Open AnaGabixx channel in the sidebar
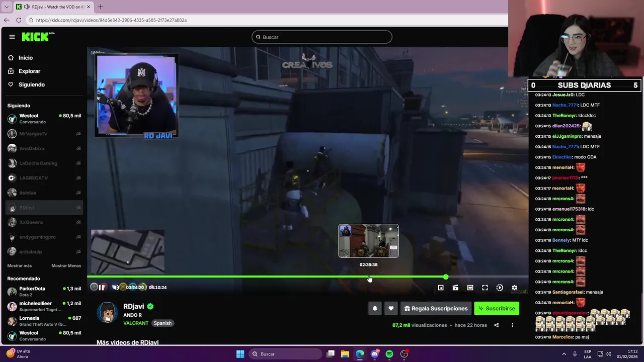Image resolution: width=644 pixels, height=362 pixels. click(x=44, y=148)
